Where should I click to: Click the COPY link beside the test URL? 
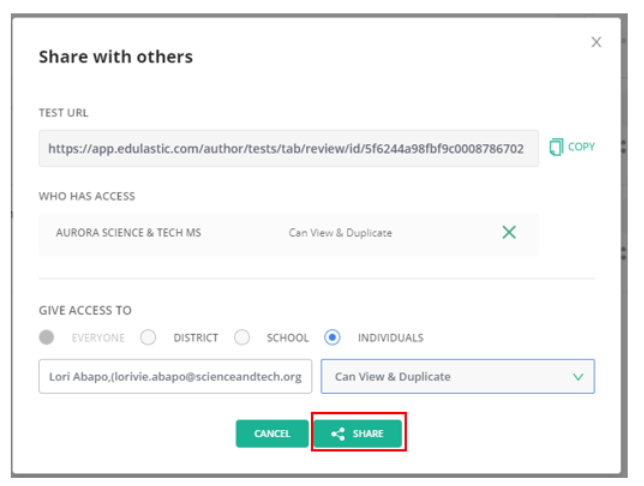(572, 147)
